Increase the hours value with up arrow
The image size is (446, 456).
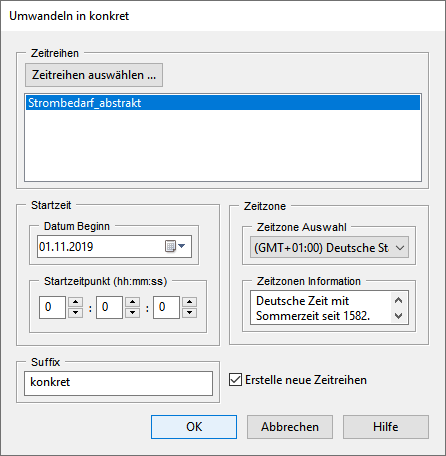[x=76, y=302]
